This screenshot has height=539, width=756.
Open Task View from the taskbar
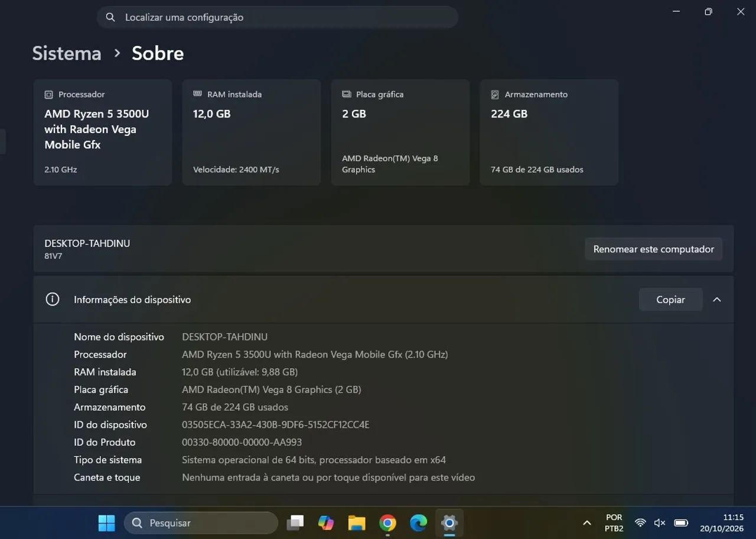coord(295,523)
